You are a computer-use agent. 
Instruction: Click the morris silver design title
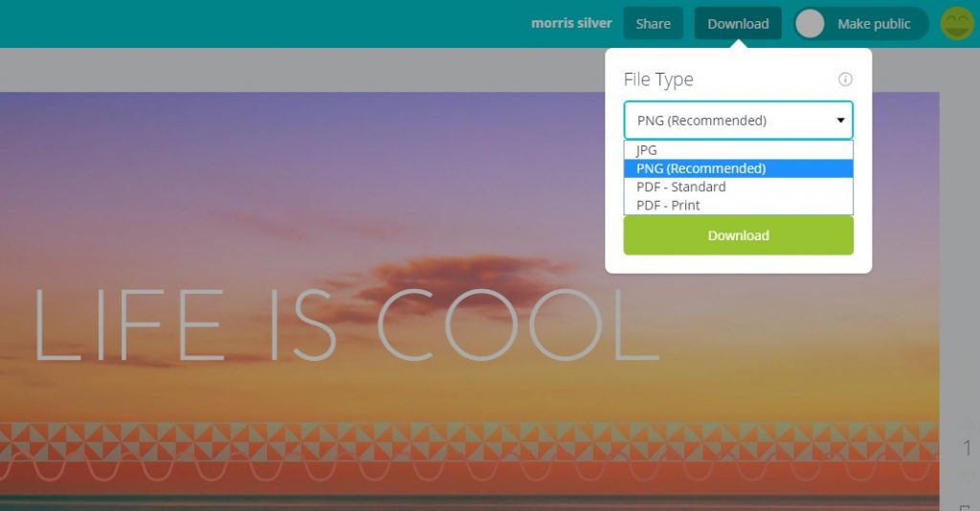[571, 23]
